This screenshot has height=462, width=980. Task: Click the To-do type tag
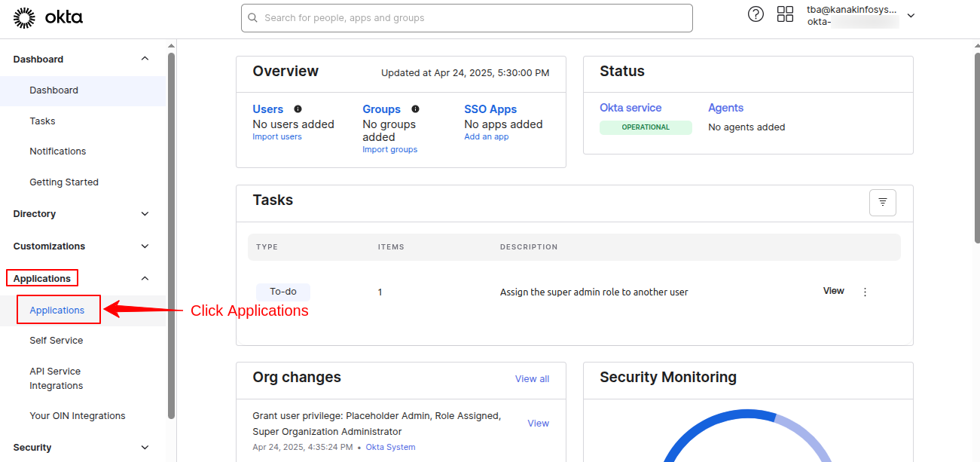tap(283, 292)
